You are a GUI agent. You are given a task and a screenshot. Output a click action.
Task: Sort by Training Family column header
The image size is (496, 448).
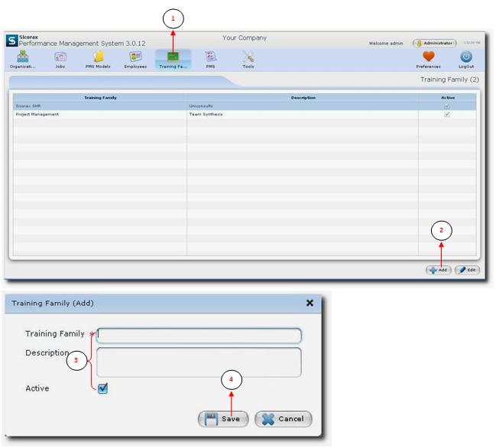click(99, 98)
